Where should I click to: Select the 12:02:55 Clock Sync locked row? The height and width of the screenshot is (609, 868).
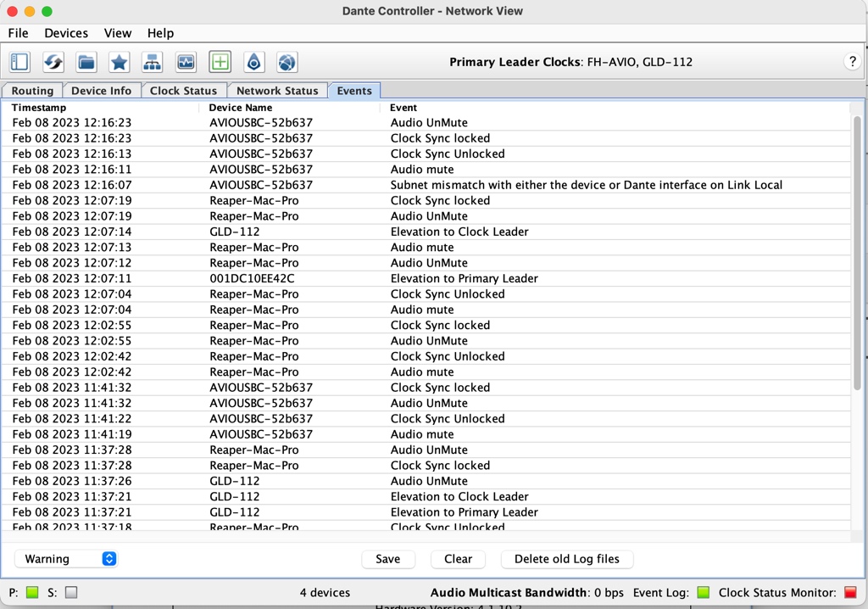(426, 325)
